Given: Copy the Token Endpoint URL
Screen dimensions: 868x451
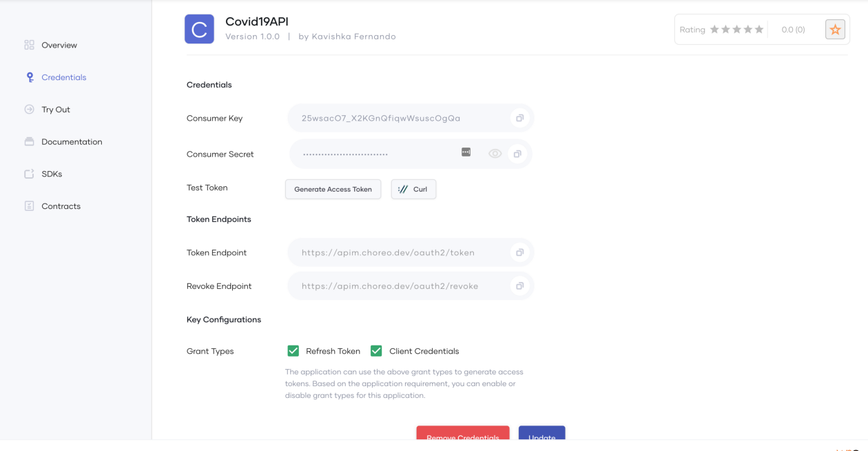Looking at the screenshot, I should 519,253.
